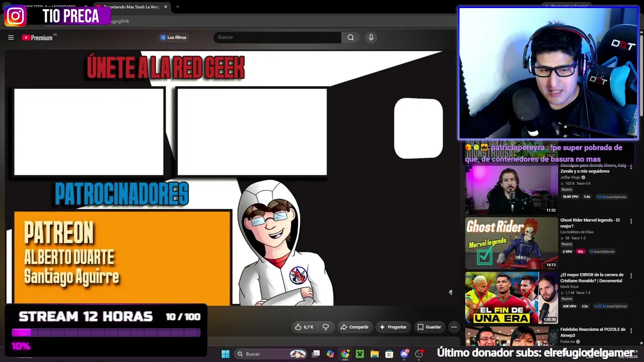Open more actions three-dot button under video
The image size is (644, 362).
(454, 327)
